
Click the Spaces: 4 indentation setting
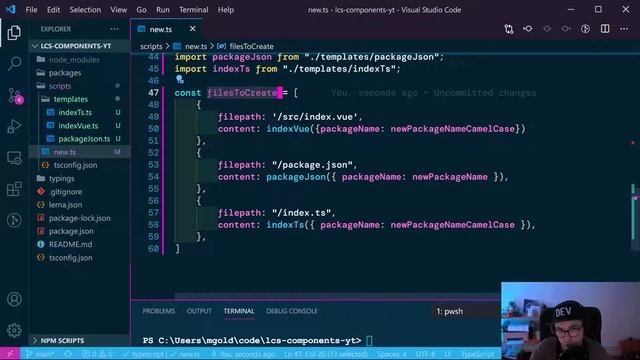pos(391,354)
